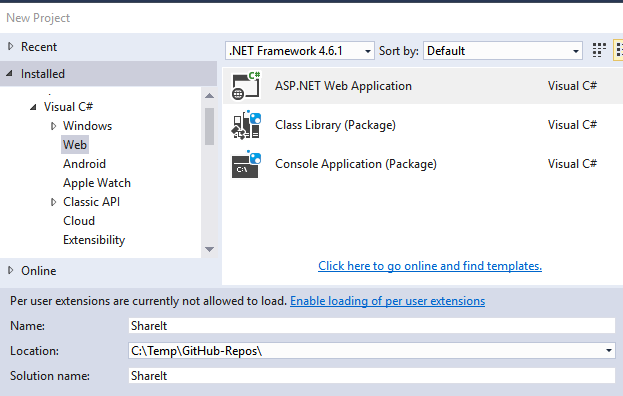Select the Android category
623x396 pixels.
click(x=84, y=164)
